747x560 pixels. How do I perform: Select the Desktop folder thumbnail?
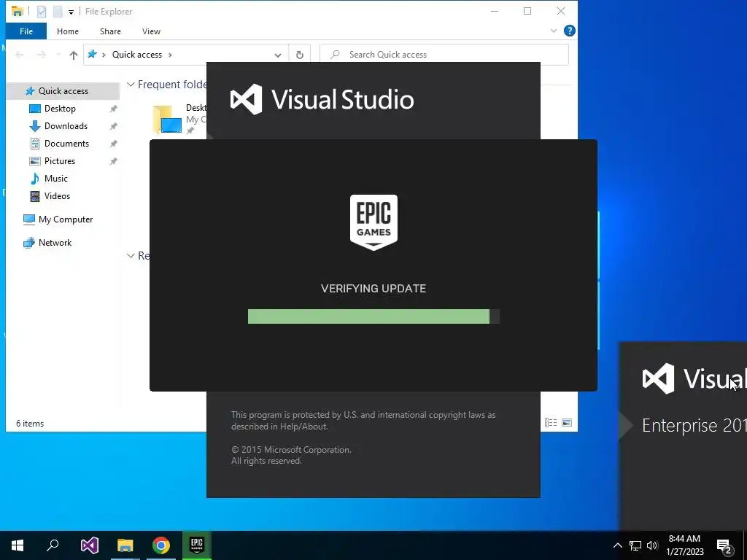167,119
